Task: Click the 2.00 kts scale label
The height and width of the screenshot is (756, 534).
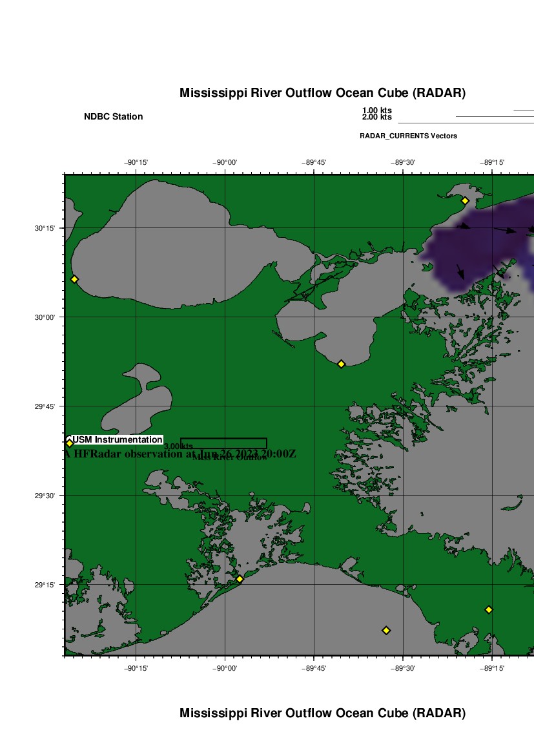Action: click(x=376, y=117)
